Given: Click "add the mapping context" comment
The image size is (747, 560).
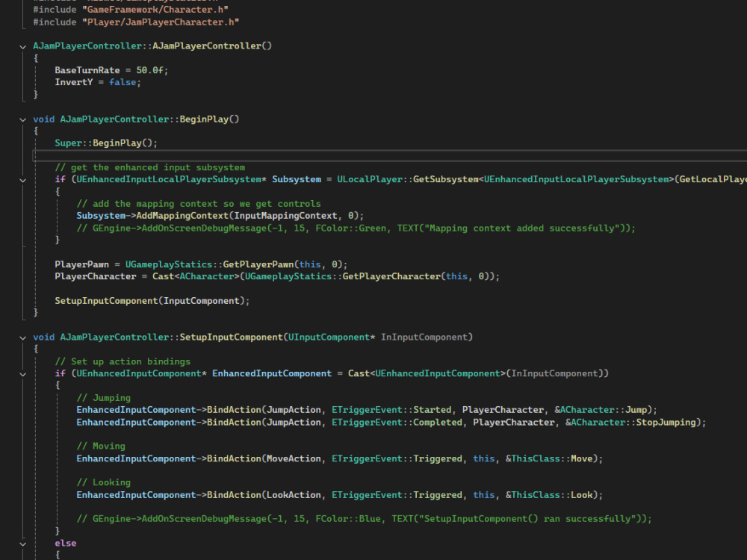Looking at the screenshot, I should [199, 204].
